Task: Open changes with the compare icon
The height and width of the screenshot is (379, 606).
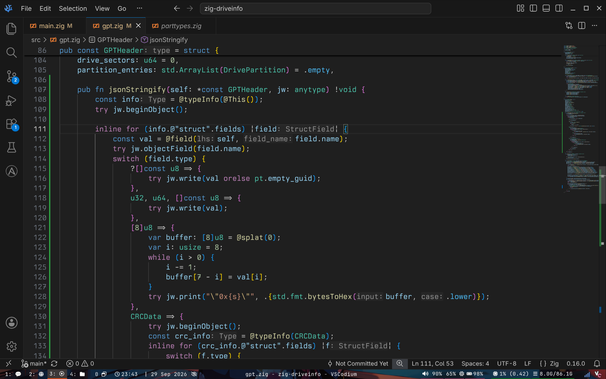Action: click(x=569, y=25)
